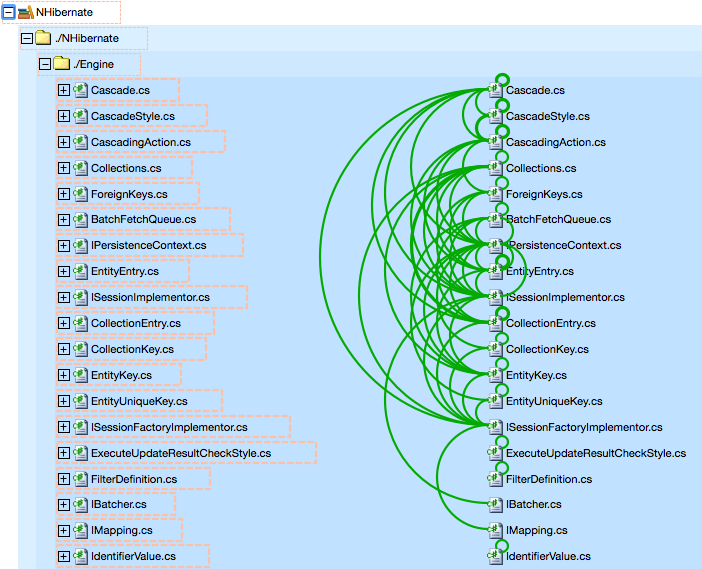This screenshot has height=569, width=702.
Task: Collapse the NHibernate root project node
Action: coord(9,12)
